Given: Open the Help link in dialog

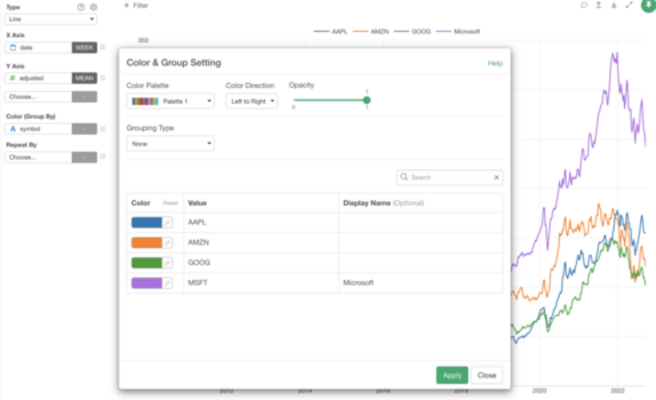Looking at the screenshot, I should (x=494, y=63).
